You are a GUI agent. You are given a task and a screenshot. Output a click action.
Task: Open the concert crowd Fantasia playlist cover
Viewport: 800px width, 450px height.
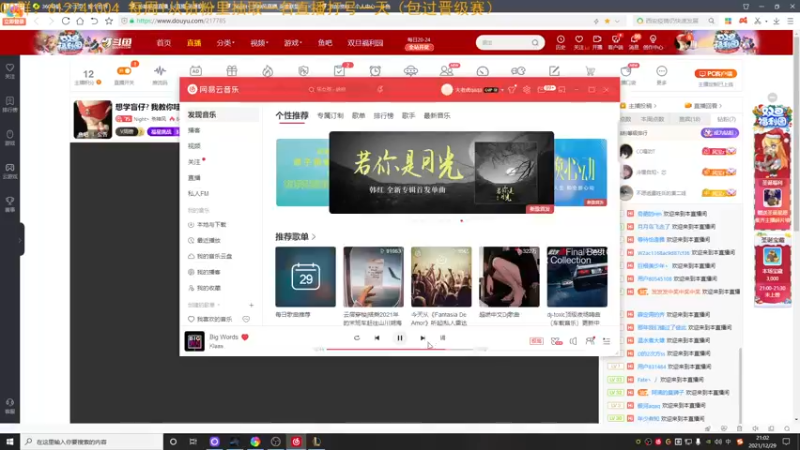(441, 277)
